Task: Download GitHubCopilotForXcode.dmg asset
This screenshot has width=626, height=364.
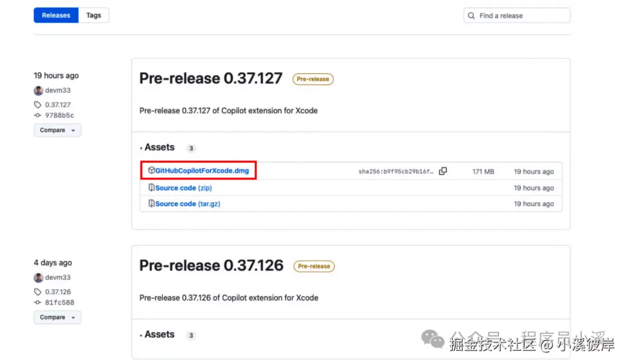Action: [x=202, y=171]
